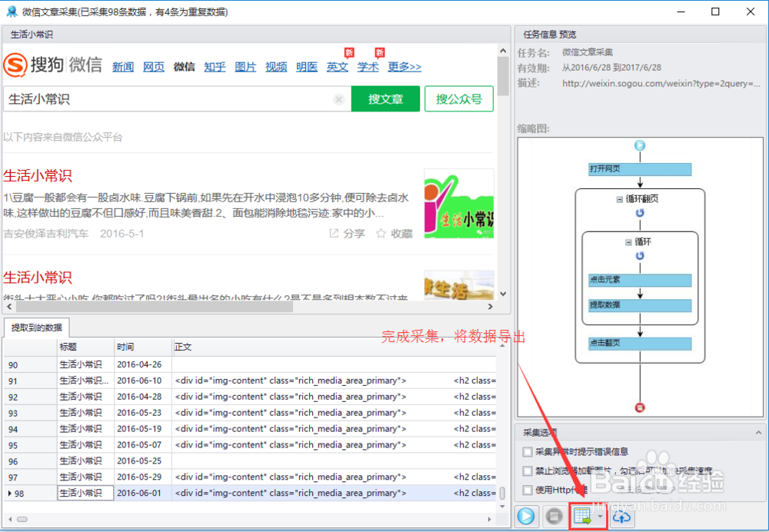769x532 pixels.
Task: Click the 正文 column header
Action: (335, 347)
